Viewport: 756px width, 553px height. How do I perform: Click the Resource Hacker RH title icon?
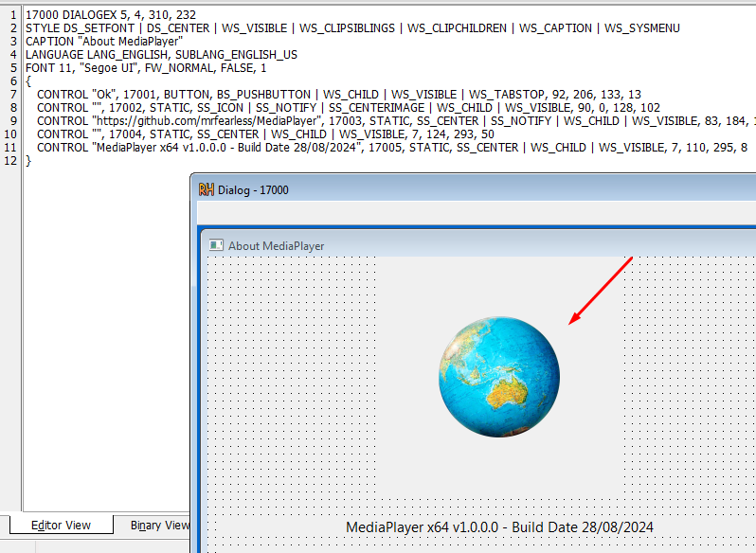point(206,189)
